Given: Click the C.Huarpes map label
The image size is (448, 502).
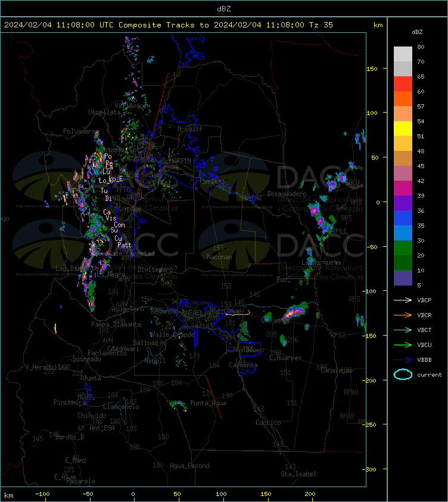Looking at the screenshot, I should (x=285, y=358).
